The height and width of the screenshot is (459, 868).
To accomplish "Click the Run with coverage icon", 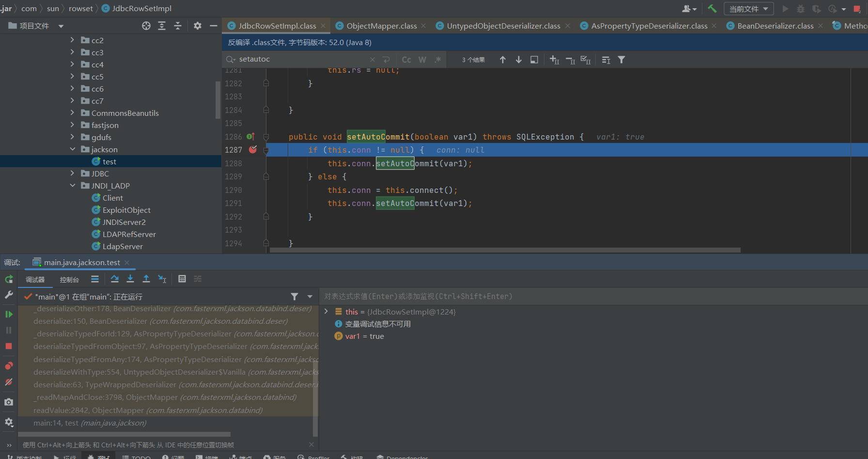I will pos(816,9).
